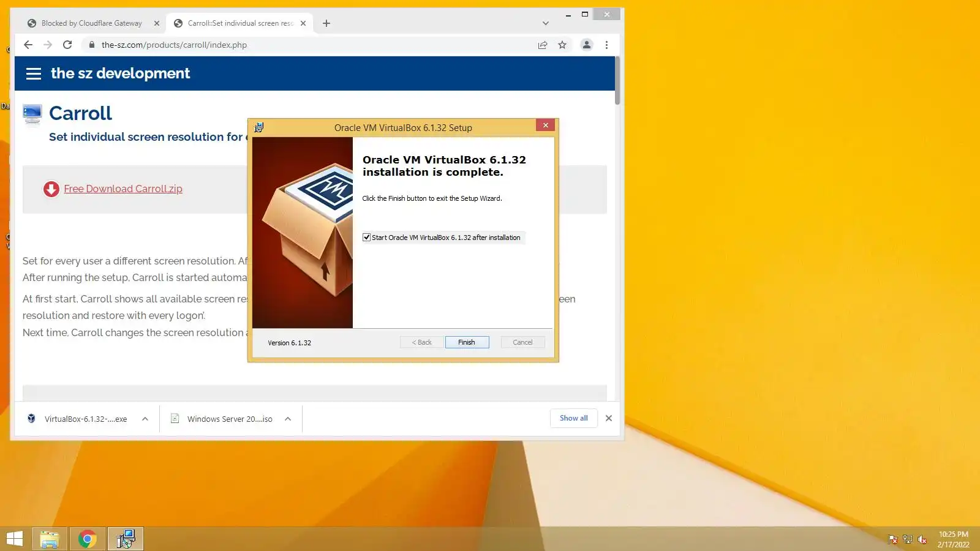The height and width of the screenshot is (551, 980).
Task: Open File Explorer from the taskbar
Action: click(x=50, y=539)
